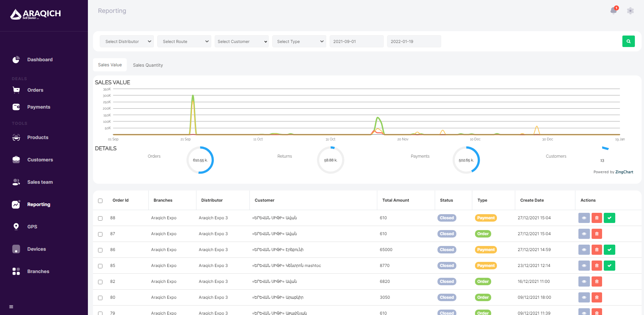Go to Dashboard in the sidebar
Viewport: 644px width, 315px height.
(x=40, y=60)
